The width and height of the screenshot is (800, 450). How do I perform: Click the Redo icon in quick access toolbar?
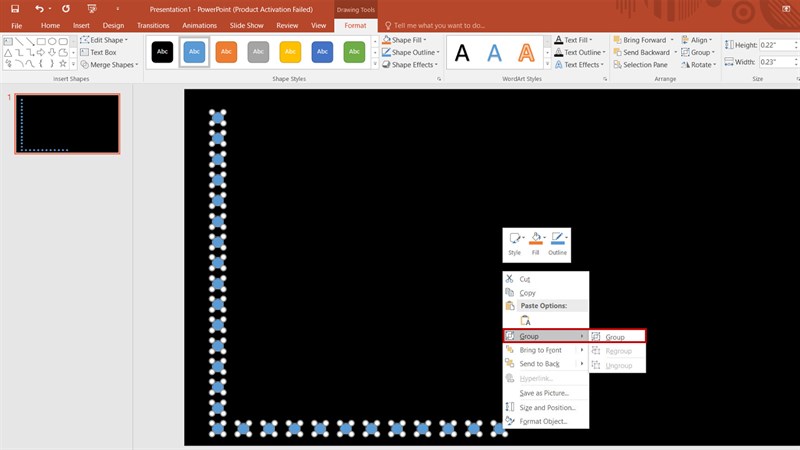66,9
